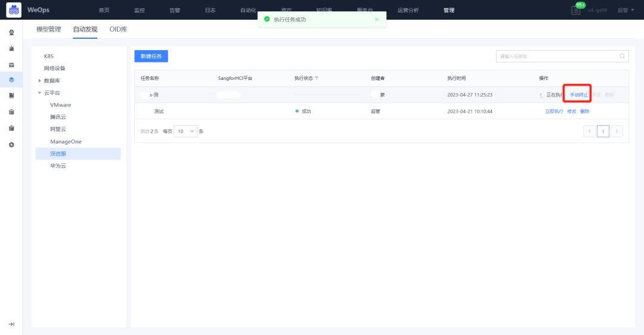This screenshot has height=335, width=644.
Task: Go to the previous page arrow
Action: click(589, 131)
